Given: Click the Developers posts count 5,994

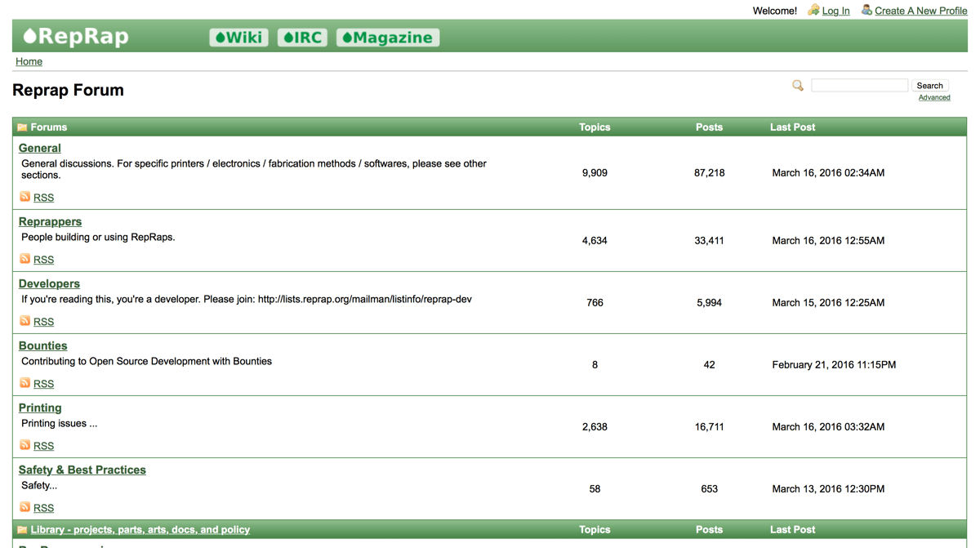Looking at the screenshot, I should pos(709,303).
